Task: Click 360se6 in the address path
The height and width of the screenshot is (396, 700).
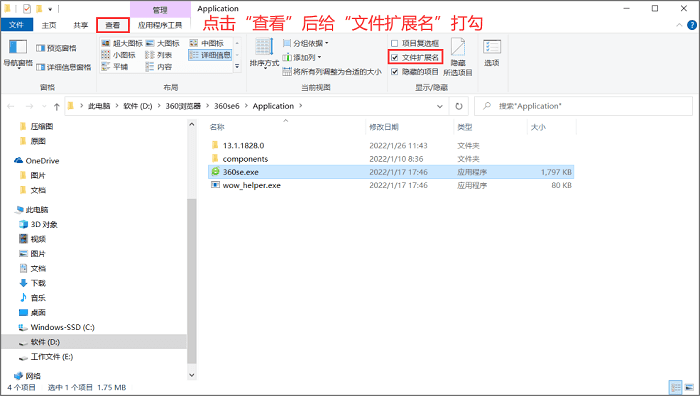Action: [227, 106]
